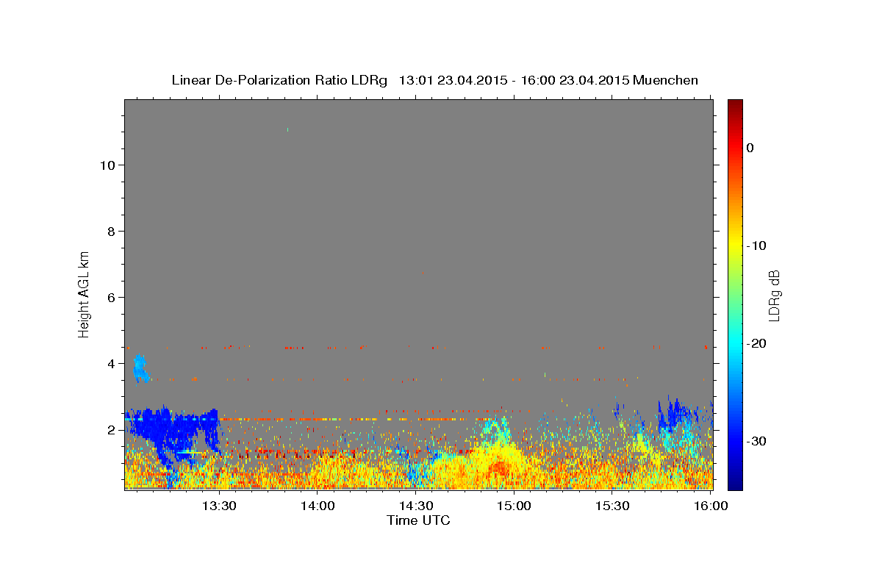
Task: Click the 13:30 time tick label
Action: click(219, 506)
